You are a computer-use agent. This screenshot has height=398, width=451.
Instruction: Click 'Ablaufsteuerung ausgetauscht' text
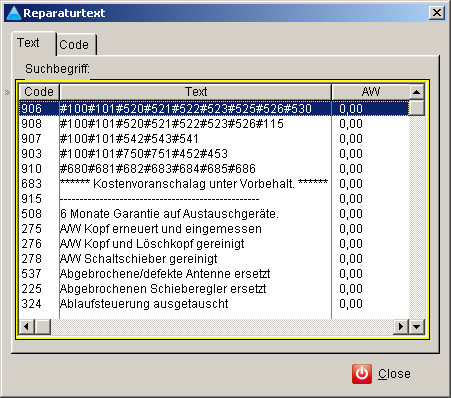(144, 304)
